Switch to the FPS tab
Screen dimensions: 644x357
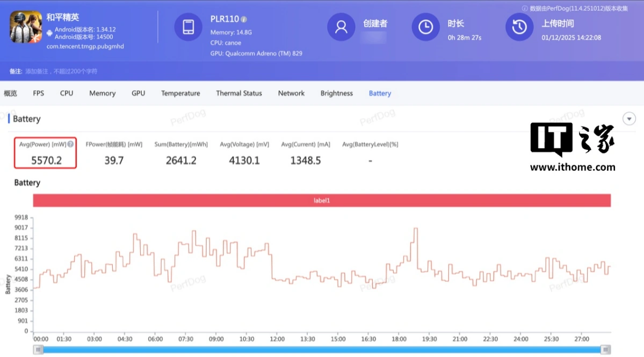(x=39, y=93)
